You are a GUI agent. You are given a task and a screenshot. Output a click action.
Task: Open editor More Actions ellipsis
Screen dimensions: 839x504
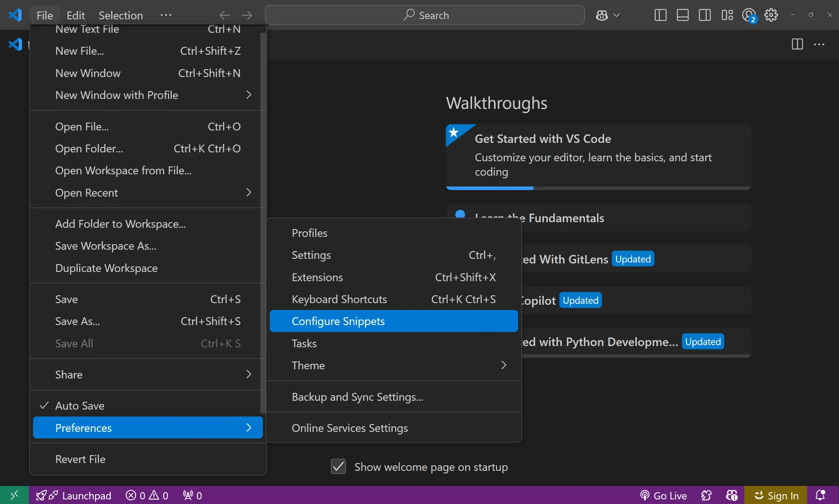[x=819, y=44]
